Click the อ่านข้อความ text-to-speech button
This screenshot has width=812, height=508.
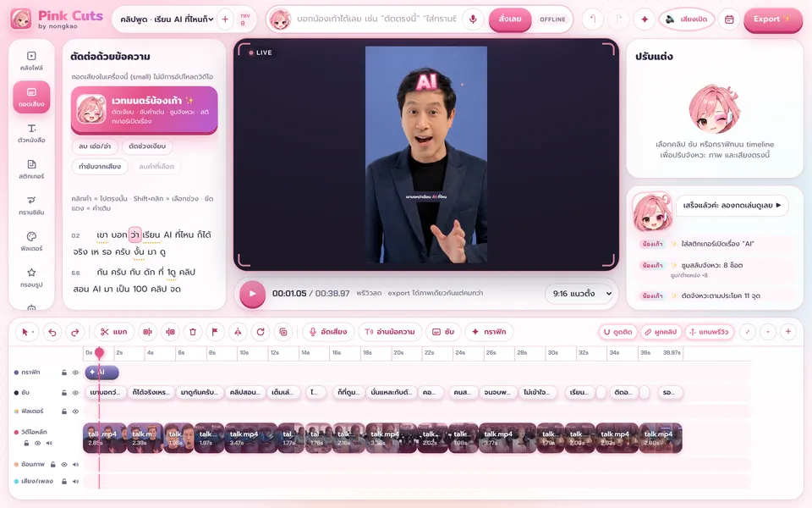point(390,332)
